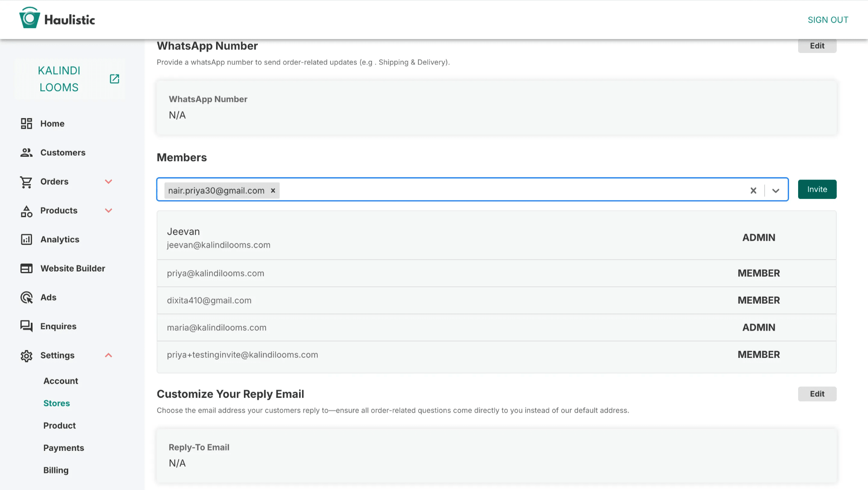Click the Website Builder icon

point(26,268)
